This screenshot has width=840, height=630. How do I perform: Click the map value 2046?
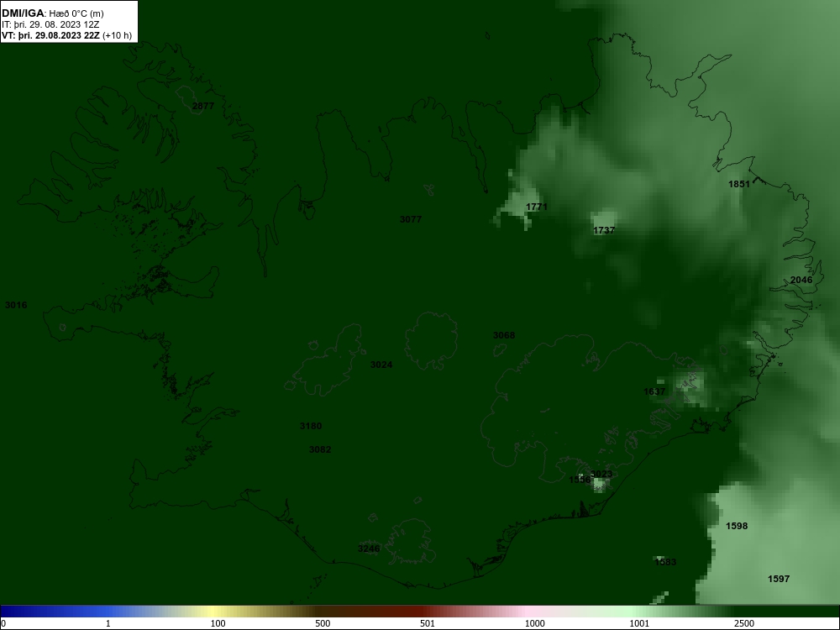tap(801, 281)
